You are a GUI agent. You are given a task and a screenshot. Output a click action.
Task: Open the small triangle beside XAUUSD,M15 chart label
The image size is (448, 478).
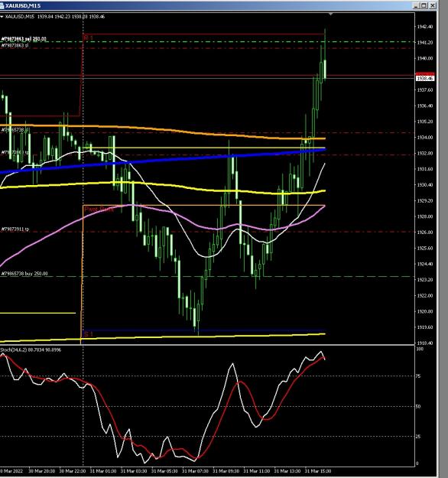coord(2,17)
